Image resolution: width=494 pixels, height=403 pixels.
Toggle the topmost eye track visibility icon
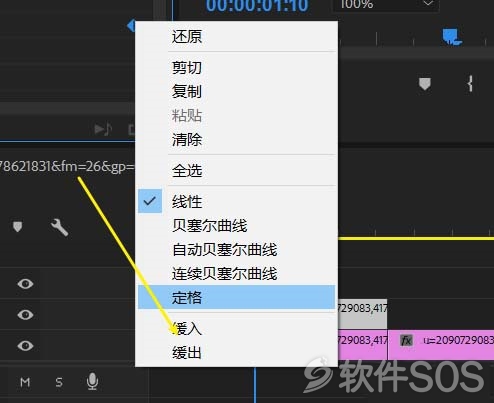pos(25,284)
